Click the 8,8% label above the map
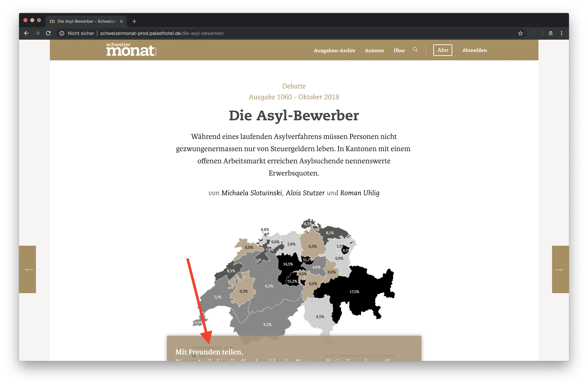 click(x=265, y=230)
